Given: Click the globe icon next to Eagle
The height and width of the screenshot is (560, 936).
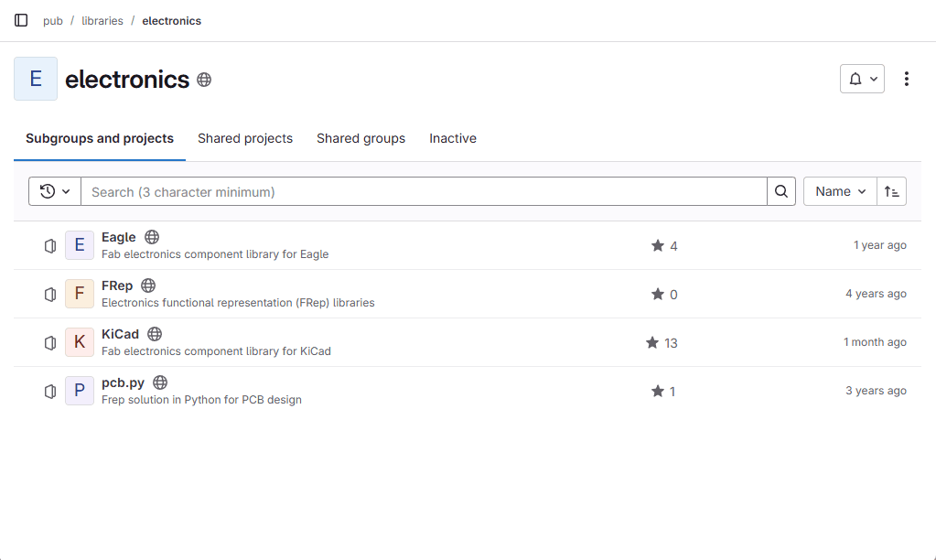Looking at the screenshot, I should coord(152,237).
